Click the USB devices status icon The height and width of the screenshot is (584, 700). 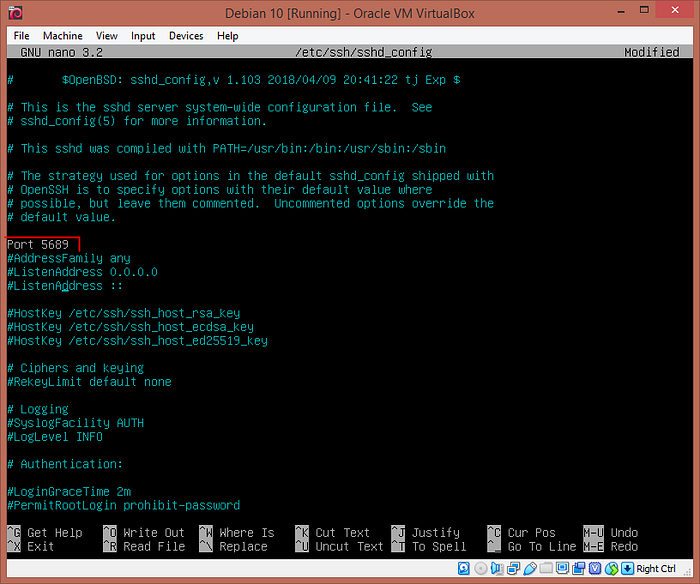click(x=529, y=568)
